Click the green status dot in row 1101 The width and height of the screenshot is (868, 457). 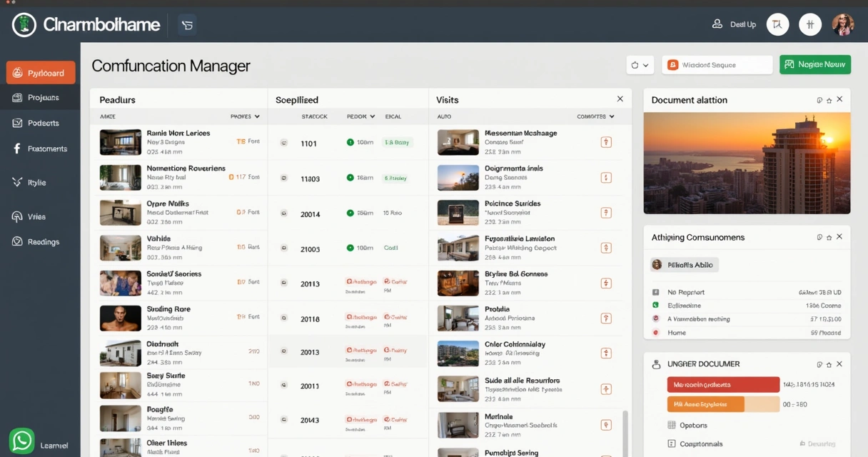350,143
